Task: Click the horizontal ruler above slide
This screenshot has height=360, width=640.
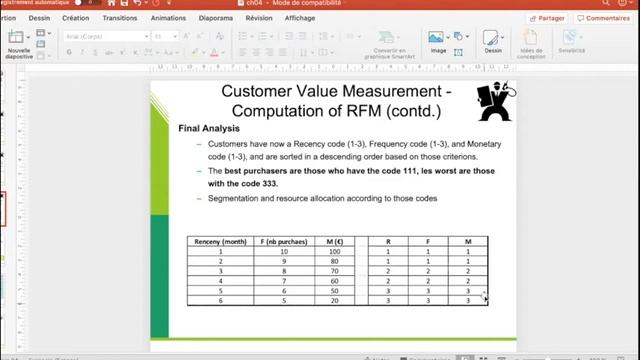Action: tap(333, 68)
